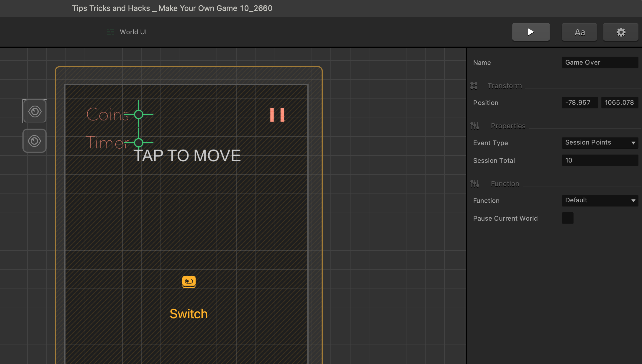Edit the Session Total field

tap(600, 160)
